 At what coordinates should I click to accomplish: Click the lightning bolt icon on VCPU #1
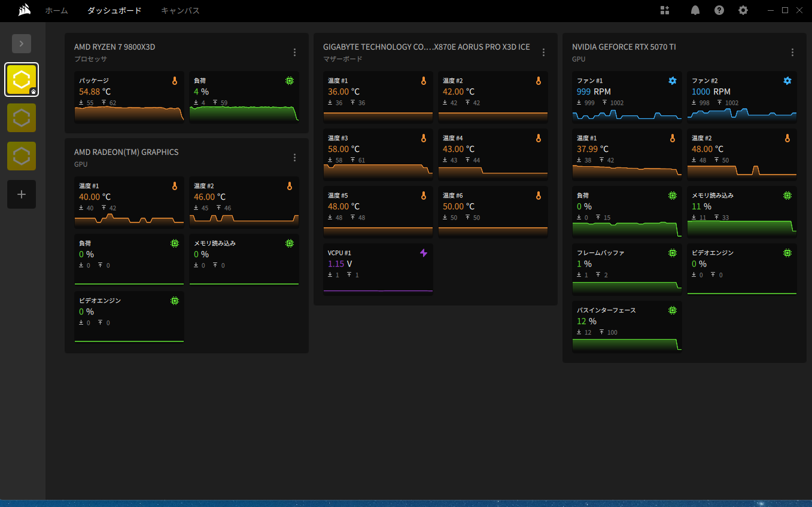(424, 253)
